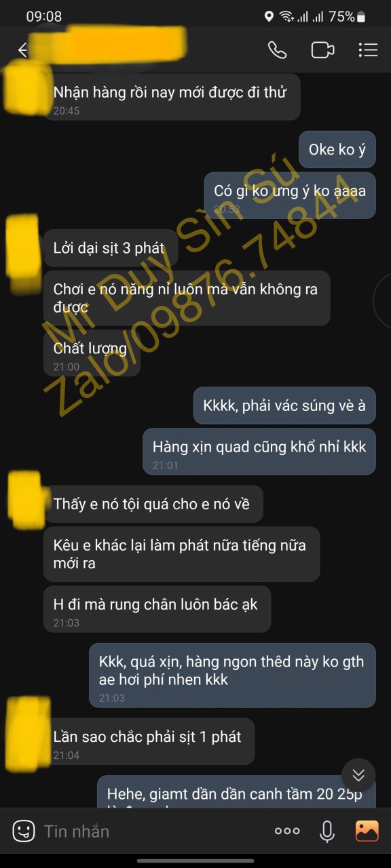The width and height of the screenshot is (391, 868).
Task: Jump to latest messages with double-chevron button
Action: coord(358,775)
